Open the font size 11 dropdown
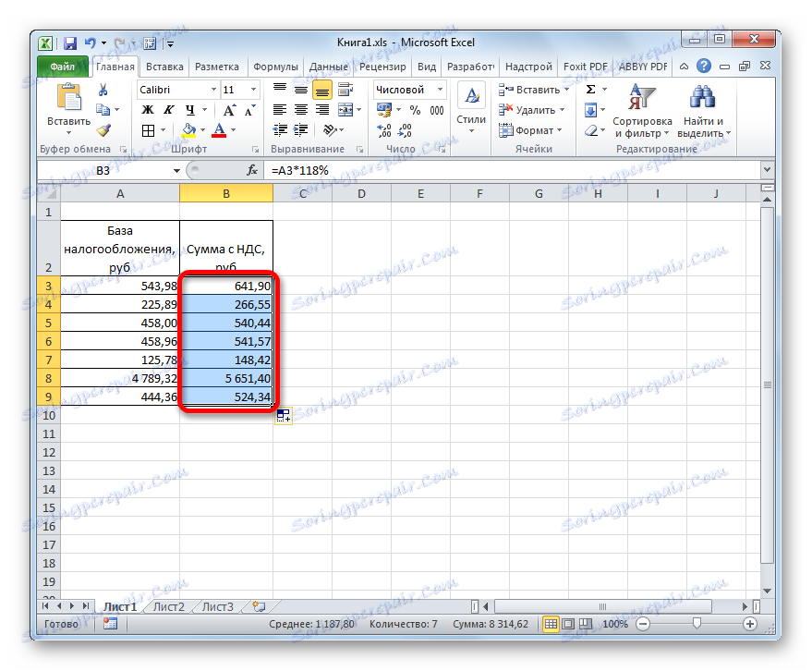812x671 pixels. (253, 90)
